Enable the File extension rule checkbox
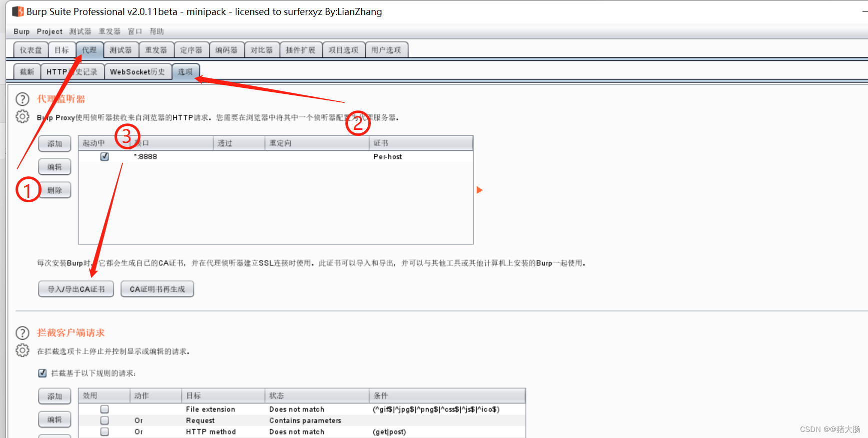 pos(104,409)
